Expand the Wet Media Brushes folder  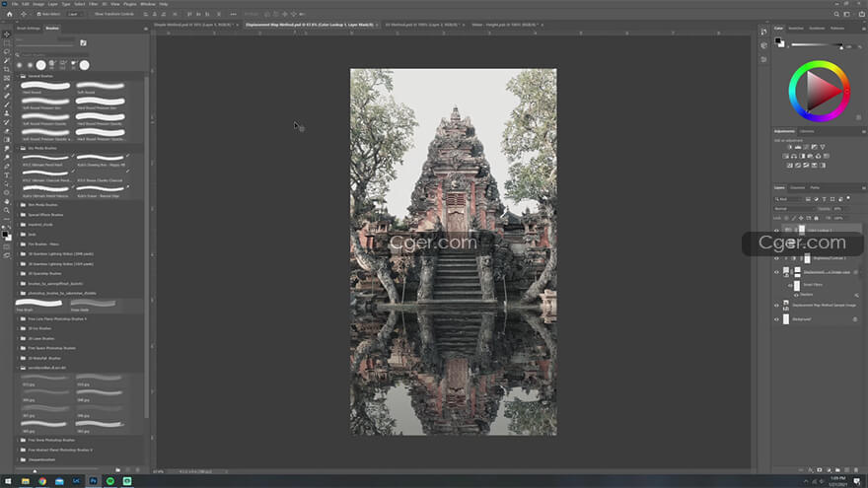pyautogui.click(x=17, y=205)
